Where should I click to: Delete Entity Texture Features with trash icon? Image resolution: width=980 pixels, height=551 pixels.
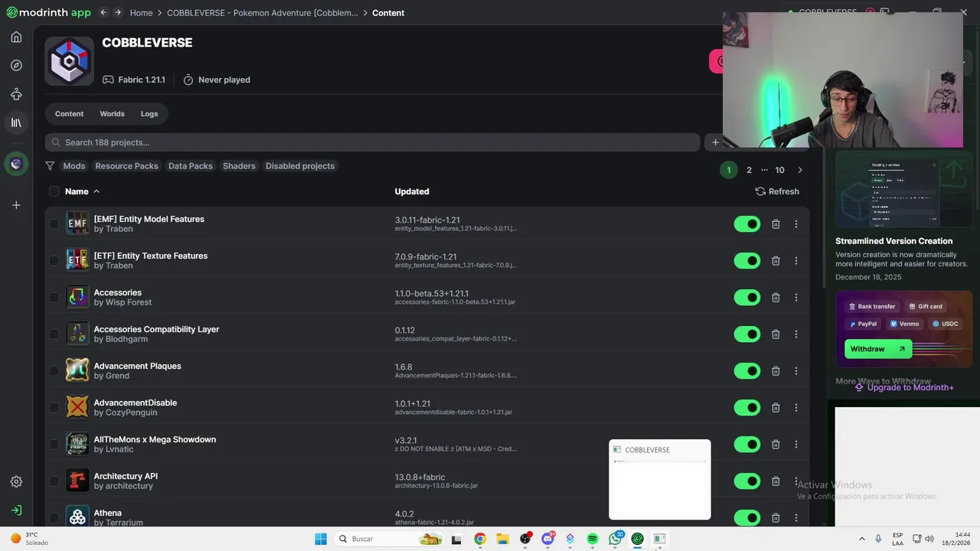[776, 260]
